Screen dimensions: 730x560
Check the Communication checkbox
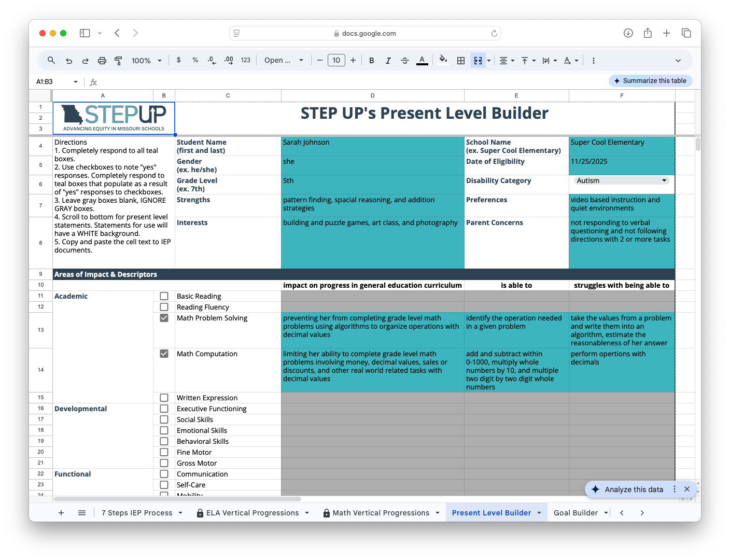point(164,474)
